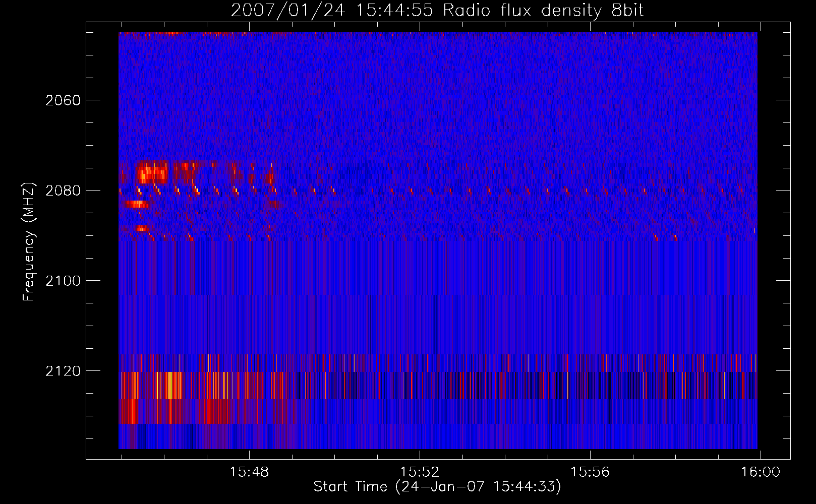This screenshot has height=504, width=816.
Task: Click the 15:56 time tick label
Action: tap(590, 472)
